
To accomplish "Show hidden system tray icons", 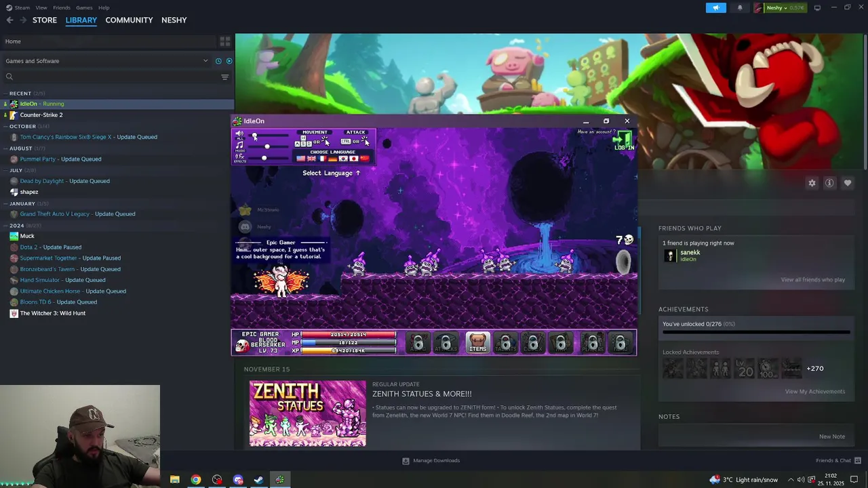I will pyautogui.click(x=791, y=480).
